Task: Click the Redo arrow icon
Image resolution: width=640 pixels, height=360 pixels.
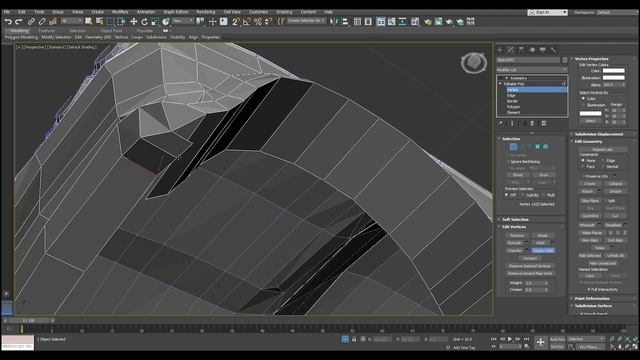Action: 18,22
